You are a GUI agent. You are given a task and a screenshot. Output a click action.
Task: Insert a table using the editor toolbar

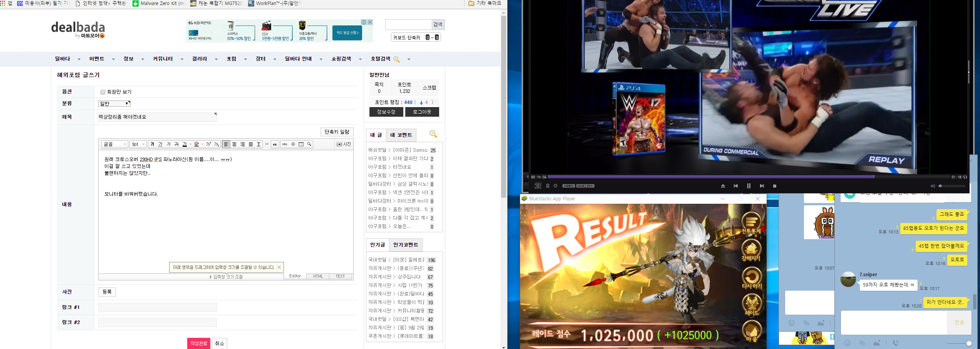point(301,144)
